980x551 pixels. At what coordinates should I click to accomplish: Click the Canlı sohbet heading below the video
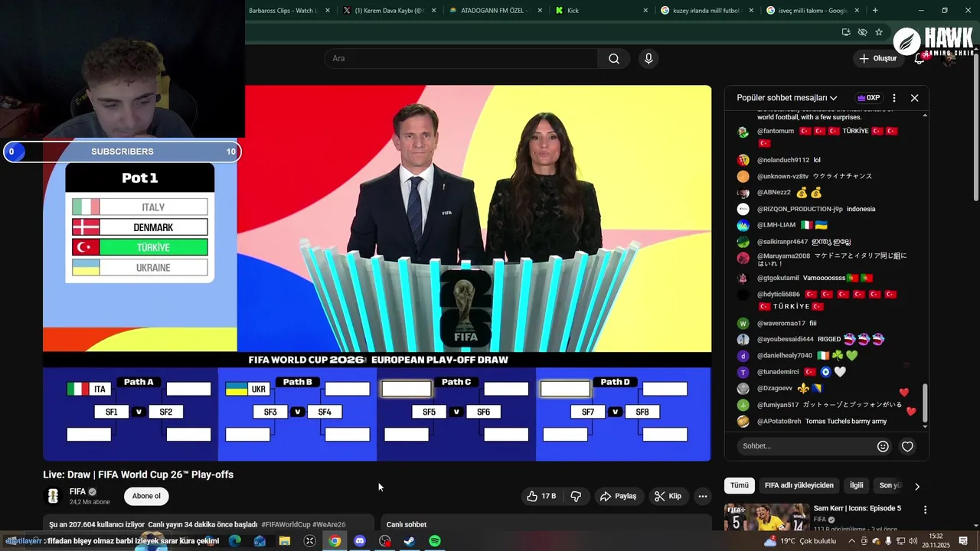click(407, 525)
